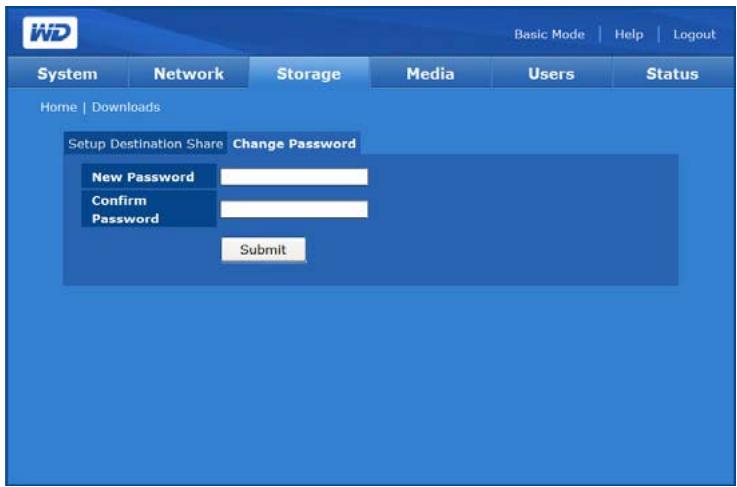Image resolution: width=737 pixels, height=487 pixels.
Task: Click the Submit button
Action: pyautogui.click(x=263, y=250)
